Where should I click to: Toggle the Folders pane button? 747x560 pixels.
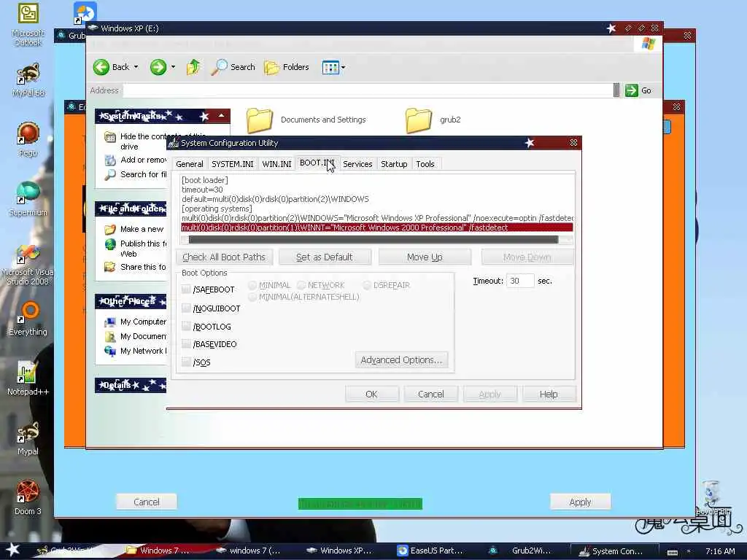click(286, 67)
